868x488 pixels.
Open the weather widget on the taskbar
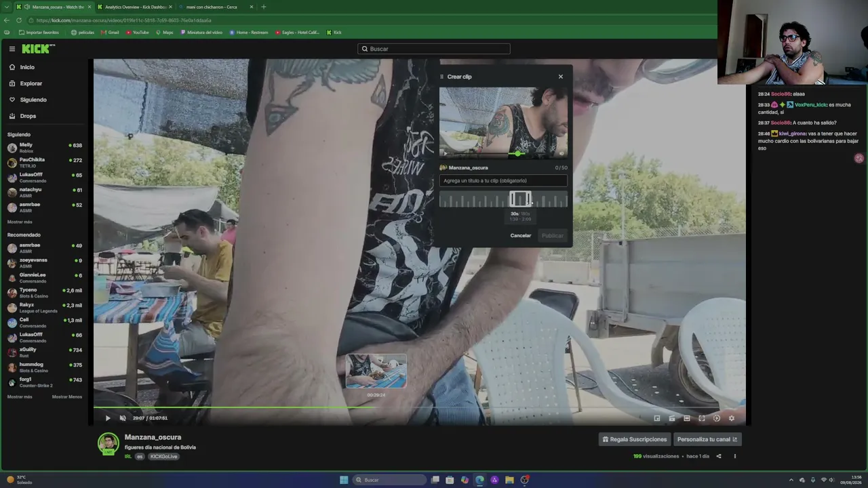click(x=19, y=480)
